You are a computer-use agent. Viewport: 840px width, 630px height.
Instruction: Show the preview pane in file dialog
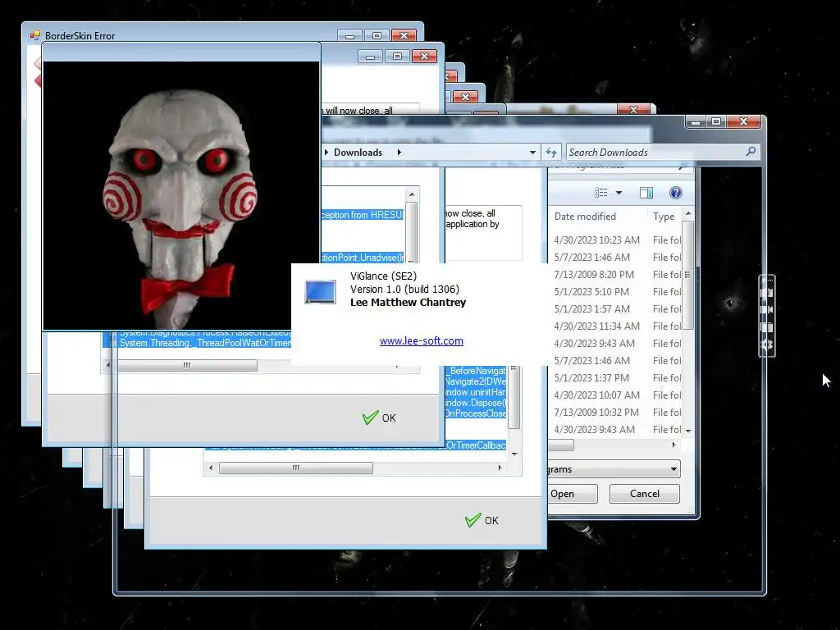coord(646,193)
